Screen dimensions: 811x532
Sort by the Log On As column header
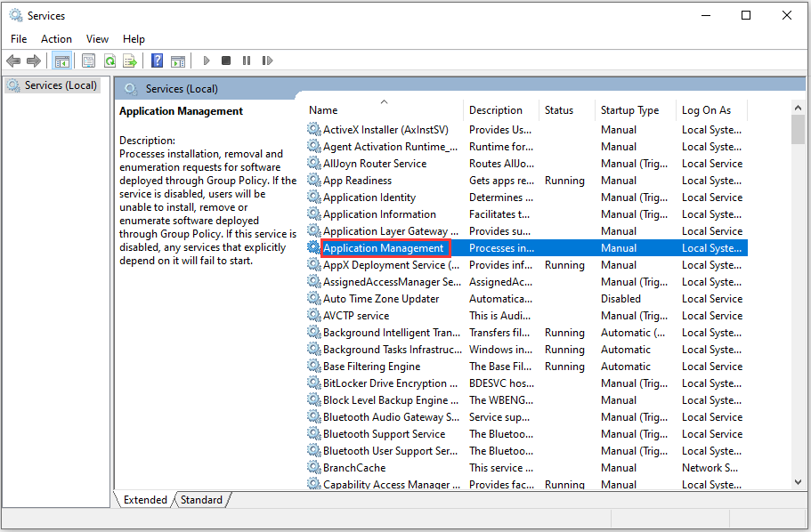click(711, 110)
